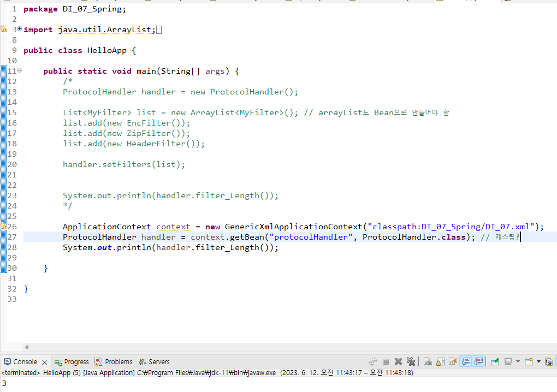
Task: Click the colored-lines icon at console toolbar end
Action: 549,361
